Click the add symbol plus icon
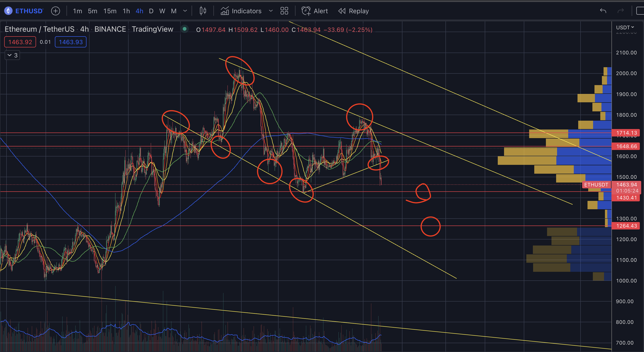 (55, 11)
